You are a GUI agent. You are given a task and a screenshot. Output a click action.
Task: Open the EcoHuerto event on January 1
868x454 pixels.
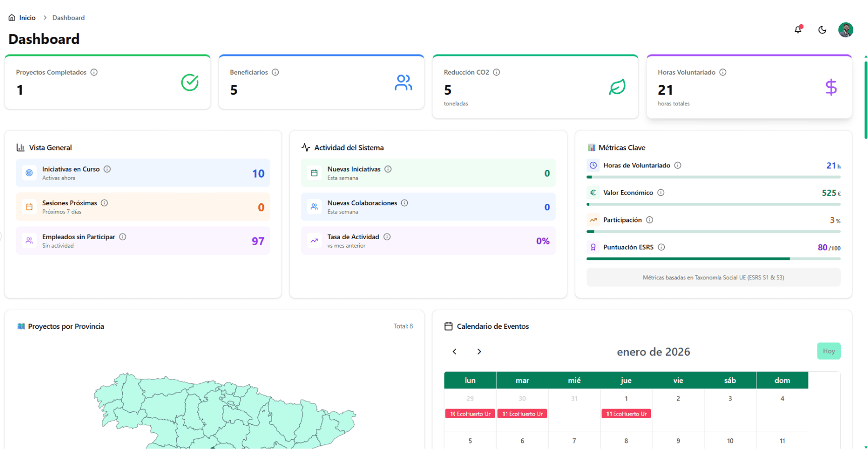click(626, 414)
